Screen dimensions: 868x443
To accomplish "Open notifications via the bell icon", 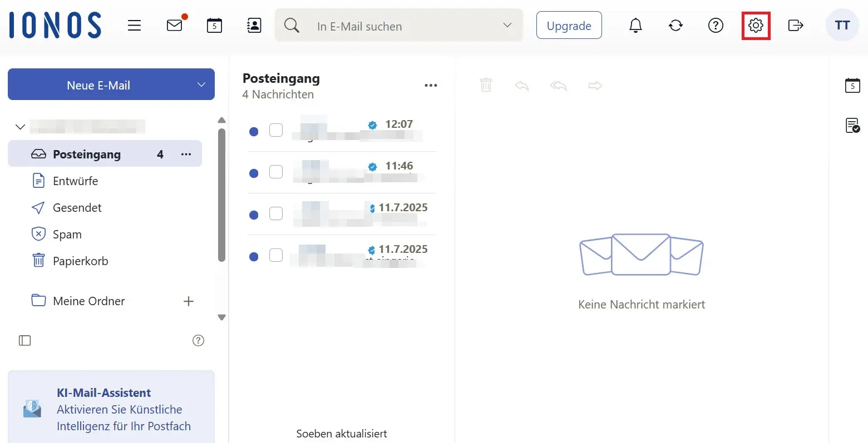I will click(x=635, y=25).
